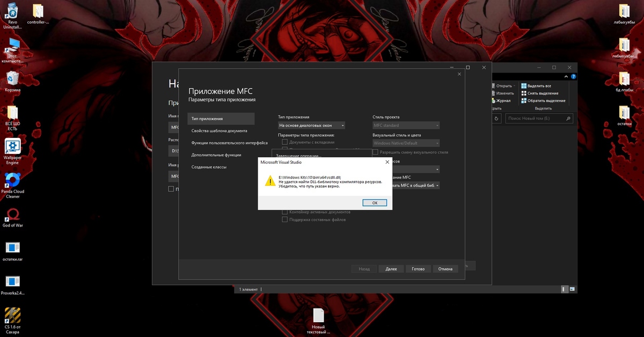The image size is (644, 337).
Task: Open the Windows Native/Default style dropdown
Action: pos(406,143)
